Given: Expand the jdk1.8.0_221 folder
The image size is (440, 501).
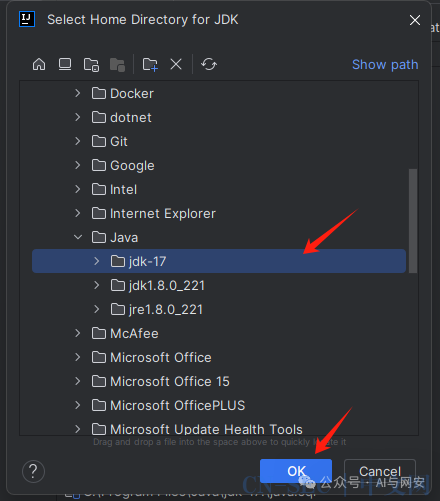Looking at the screenshot, I should coord(97,285).
